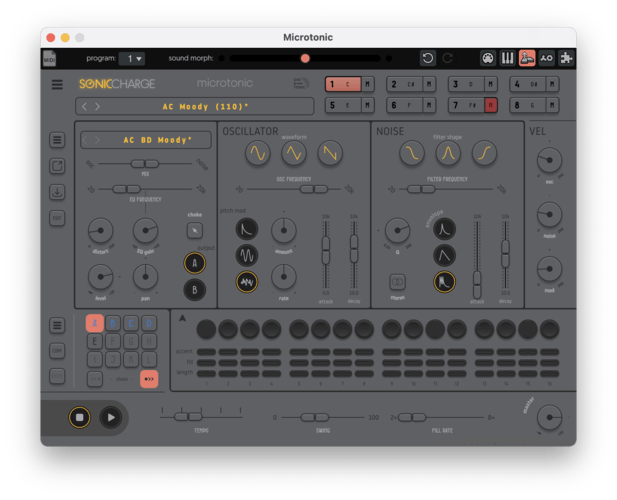617x500 pixels.
Task: Select the linear noise envelope mode
Action: pyautogui.click(x=444, y=255)
